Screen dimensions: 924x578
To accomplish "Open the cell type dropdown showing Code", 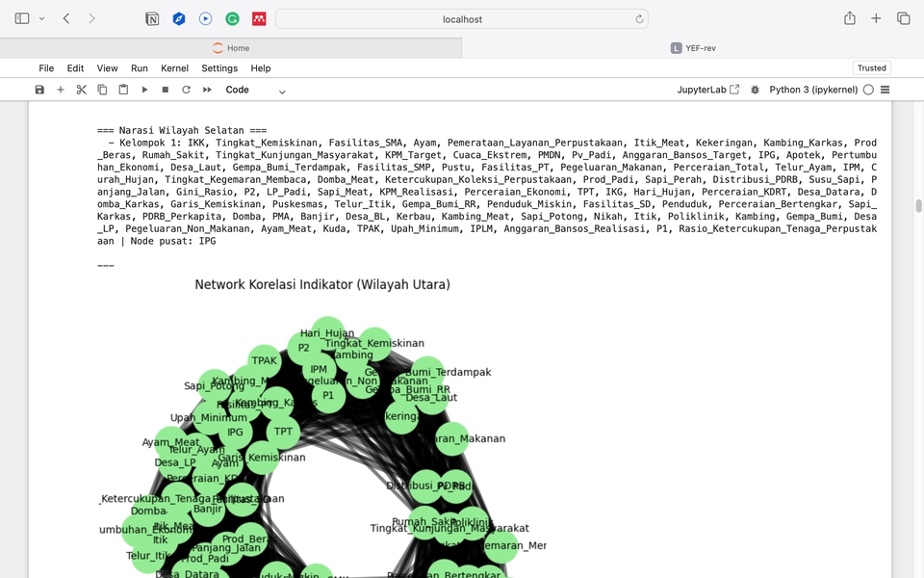I will pyautogui.click(x=255, y=90).
